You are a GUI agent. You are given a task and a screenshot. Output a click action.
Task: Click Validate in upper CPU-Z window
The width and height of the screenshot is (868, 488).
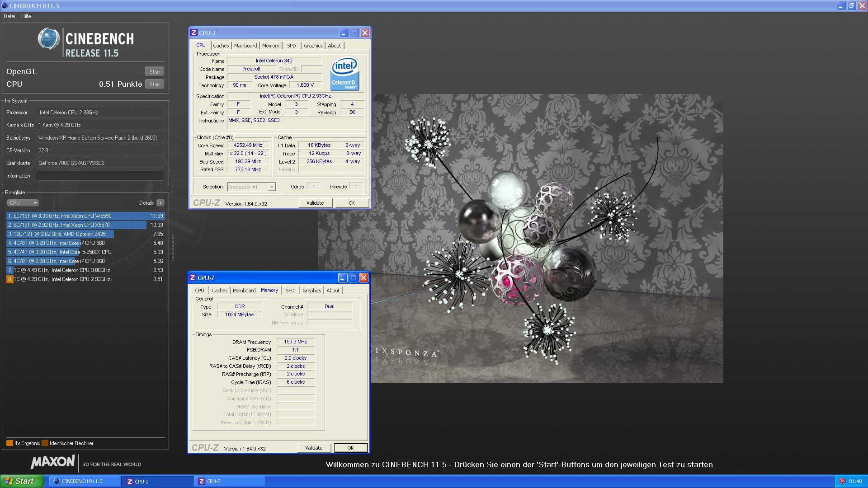tap(315, 203)
